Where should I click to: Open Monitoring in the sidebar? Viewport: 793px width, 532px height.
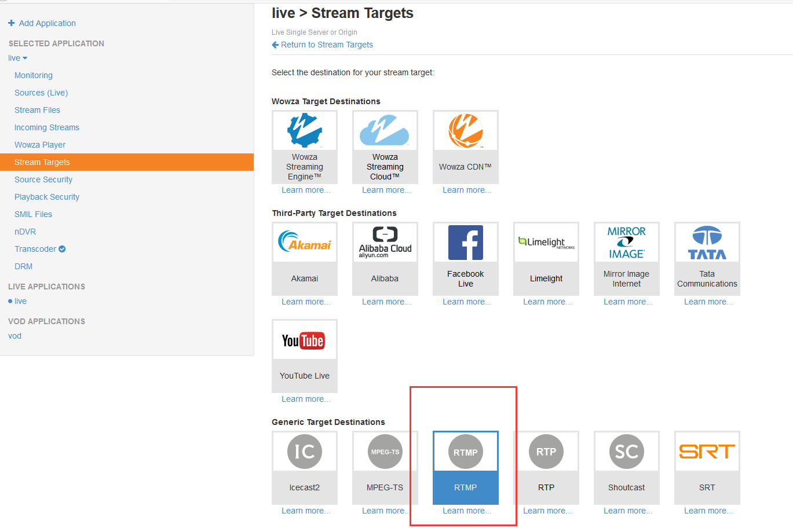click(x=34, y=75)
